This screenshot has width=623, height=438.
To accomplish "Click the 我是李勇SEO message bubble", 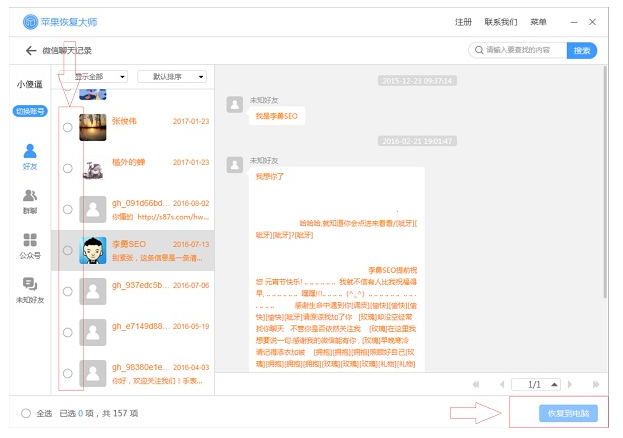I will 277,116.
